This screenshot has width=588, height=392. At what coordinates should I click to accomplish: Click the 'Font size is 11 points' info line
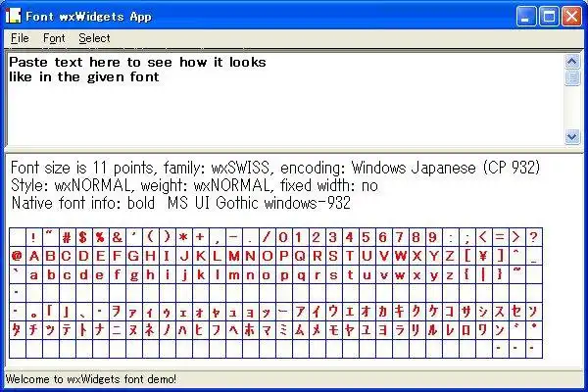(275, 168)
